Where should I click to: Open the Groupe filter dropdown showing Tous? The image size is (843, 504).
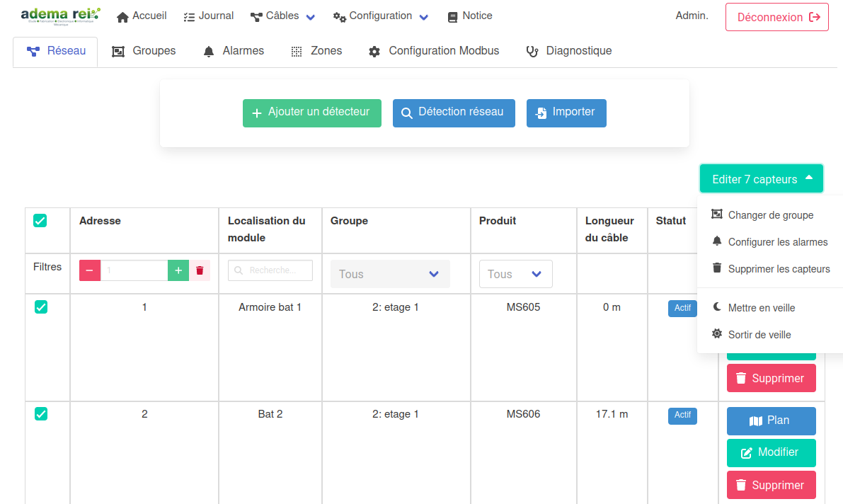click(390, 274)
